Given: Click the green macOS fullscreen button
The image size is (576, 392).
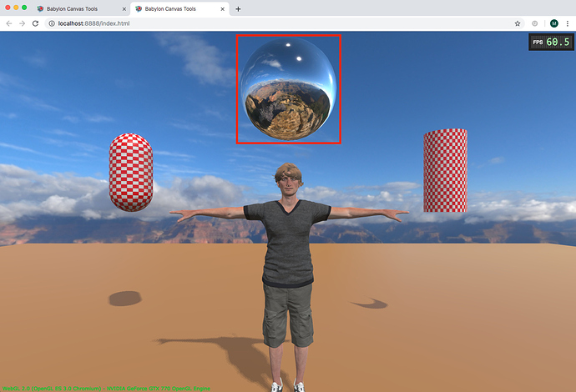Looking at the screenshot, I should click(x=24, y=8).
